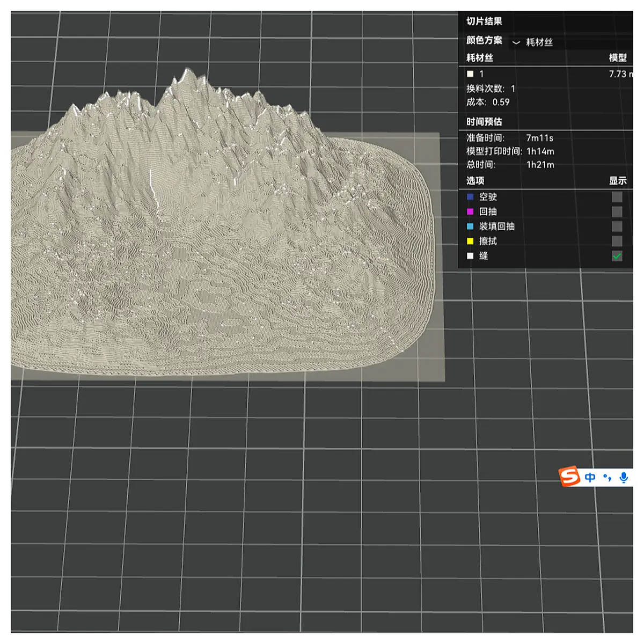
Task: Click the cyan 装填回抽 color square
Action: [470, 226]
